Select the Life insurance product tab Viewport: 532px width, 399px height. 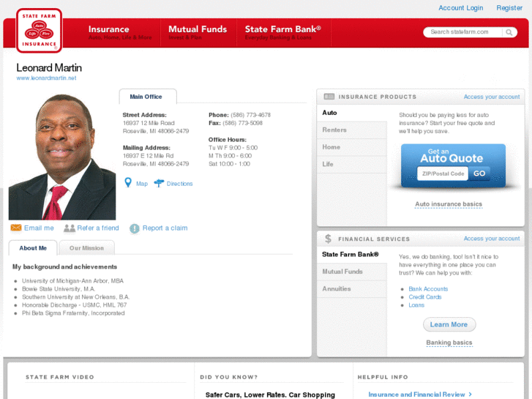tap(352, 164)
